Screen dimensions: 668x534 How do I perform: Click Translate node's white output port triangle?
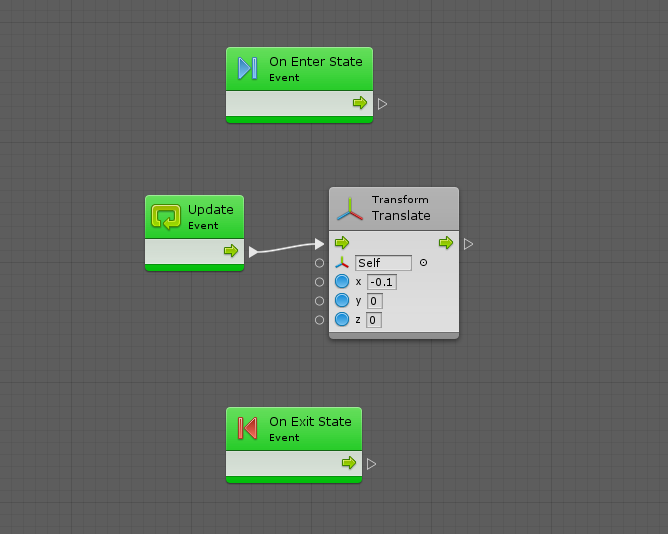(x=469, y=243)
